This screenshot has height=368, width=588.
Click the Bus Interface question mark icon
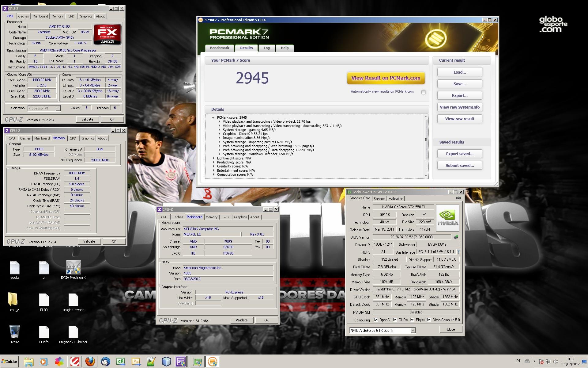coord(458,252)
